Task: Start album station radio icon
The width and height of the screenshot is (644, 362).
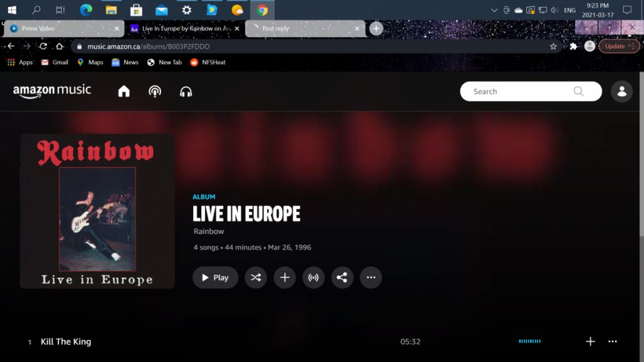Action: click(x=313, y=277)
